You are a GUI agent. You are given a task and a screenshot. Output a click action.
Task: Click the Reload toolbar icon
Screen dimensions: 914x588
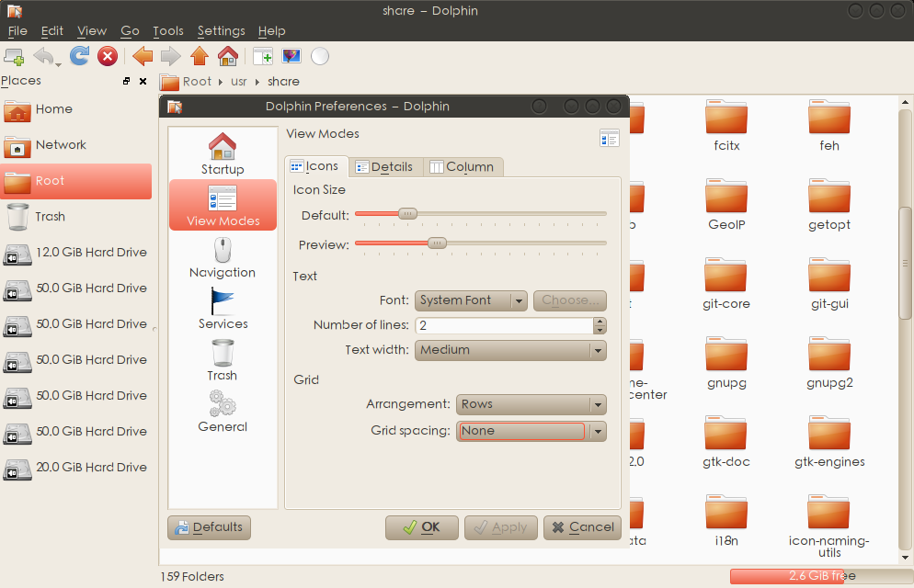click(79, 56)
